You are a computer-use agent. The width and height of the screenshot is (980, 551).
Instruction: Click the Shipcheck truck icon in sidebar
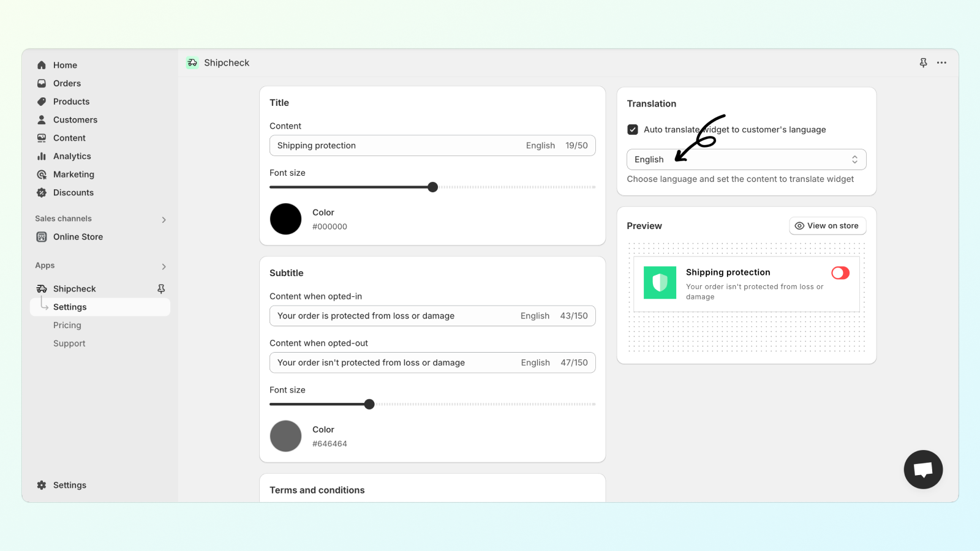(42, 289)
